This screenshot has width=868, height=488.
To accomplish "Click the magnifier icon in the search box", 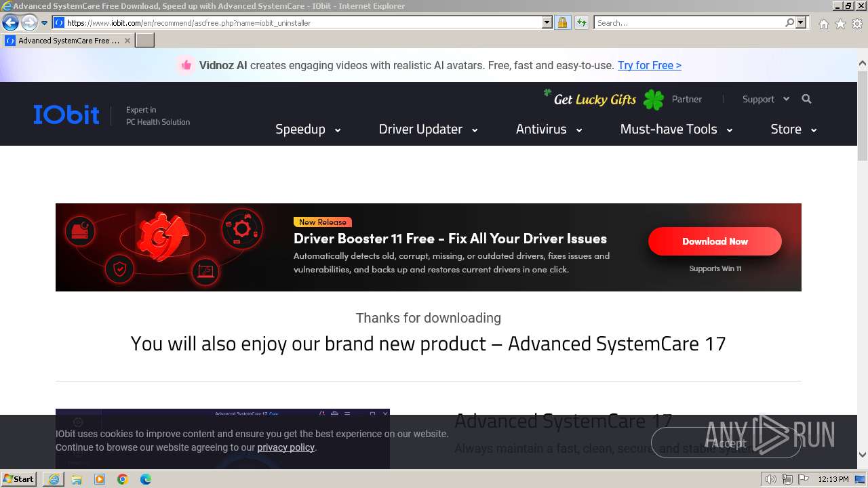I will tap(789, 22).
